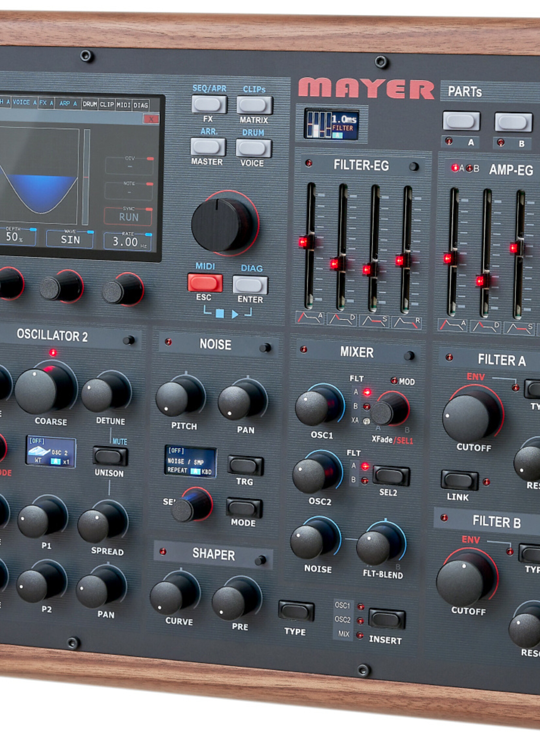This screenshot has height=756, width=540.
Task: Push the DRUM VOICE hardware button
Action: (253, 148)
